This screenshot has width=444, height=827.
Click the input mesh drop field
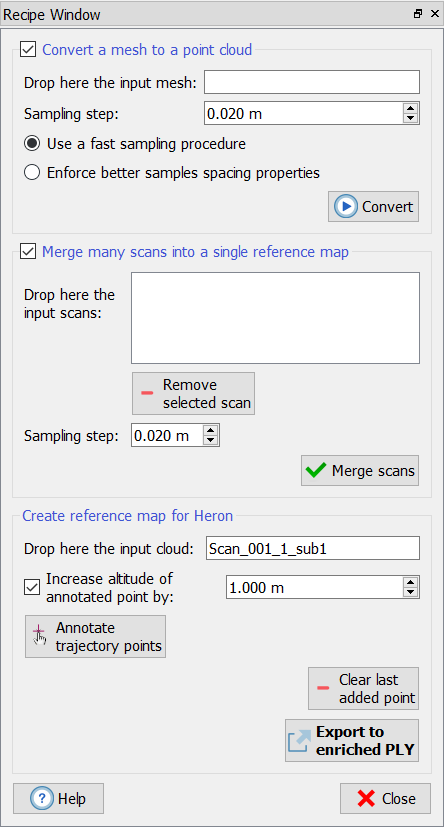312,82
